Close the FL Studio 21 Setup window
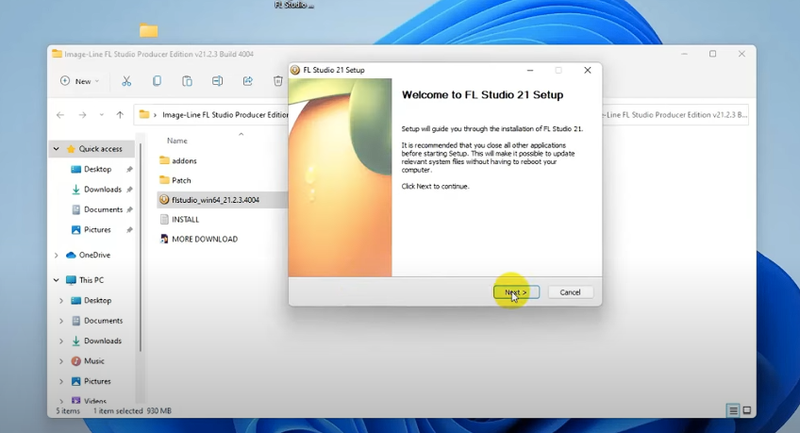Screen dimensions: 800x433 tap(588, 70)
